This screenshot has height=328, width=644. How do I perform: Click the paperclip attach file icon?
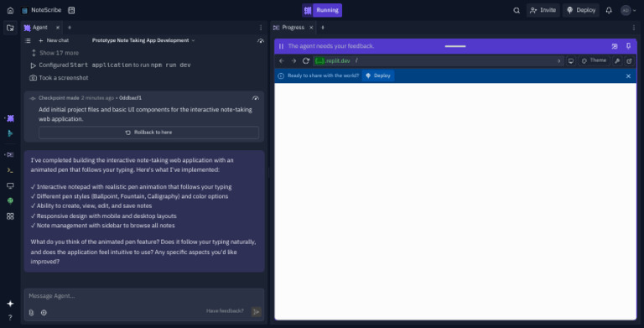click(31, 312)
